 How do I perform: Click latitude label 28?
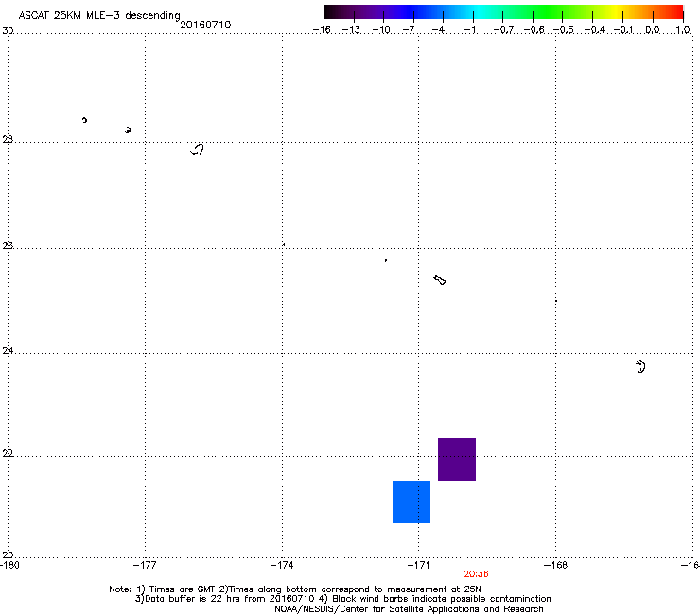(x=8, y=140)
